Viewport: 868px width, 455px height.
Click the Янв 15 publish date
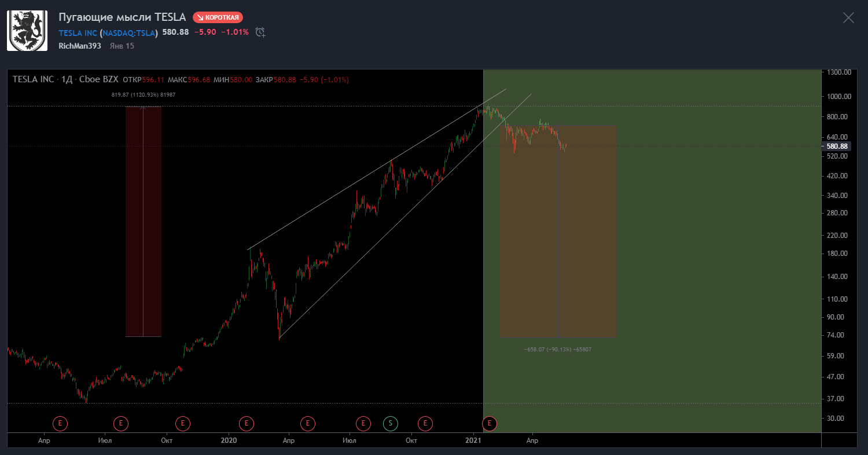[122, 46]
